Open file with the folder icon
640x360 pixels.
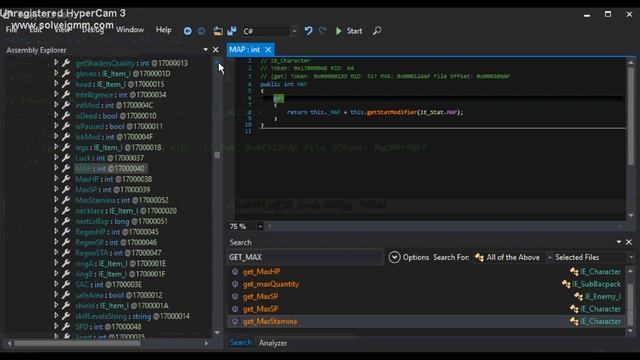pos(218,31)
